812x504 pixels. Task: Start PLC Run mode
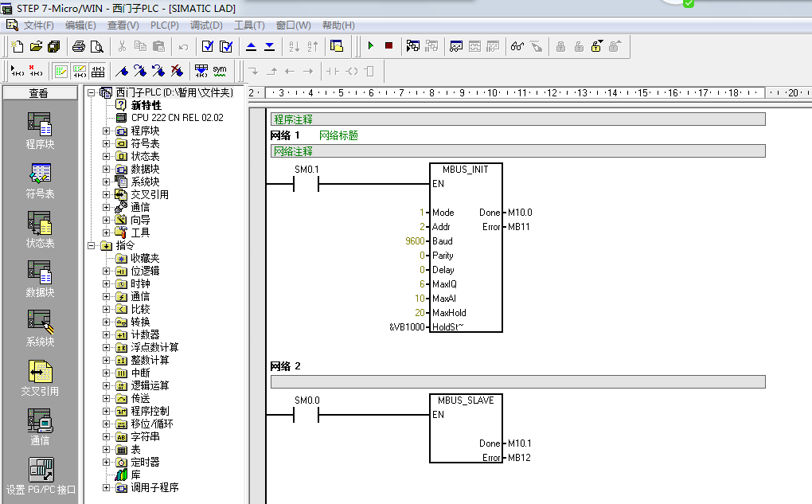[369, 45]
